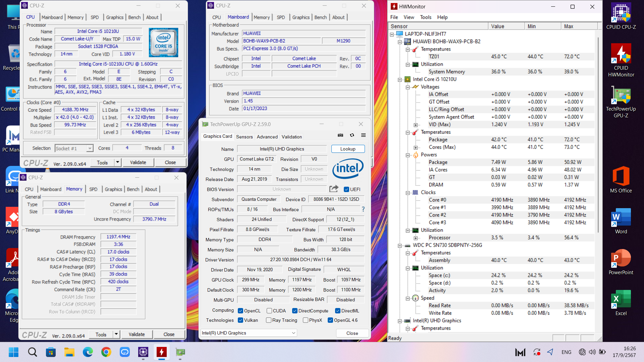Click Close in top-left CPU-Z window
Screen dimensions: 644x362
170,162
